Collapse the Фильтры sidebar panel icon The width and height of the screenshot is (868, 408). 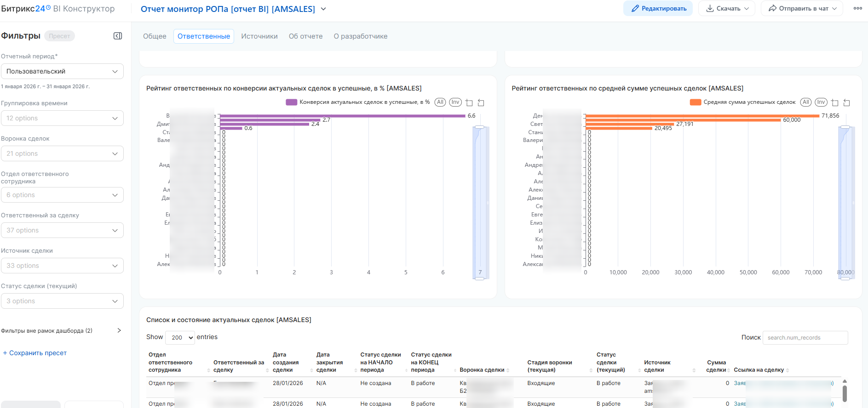click(x=118, y=36)
